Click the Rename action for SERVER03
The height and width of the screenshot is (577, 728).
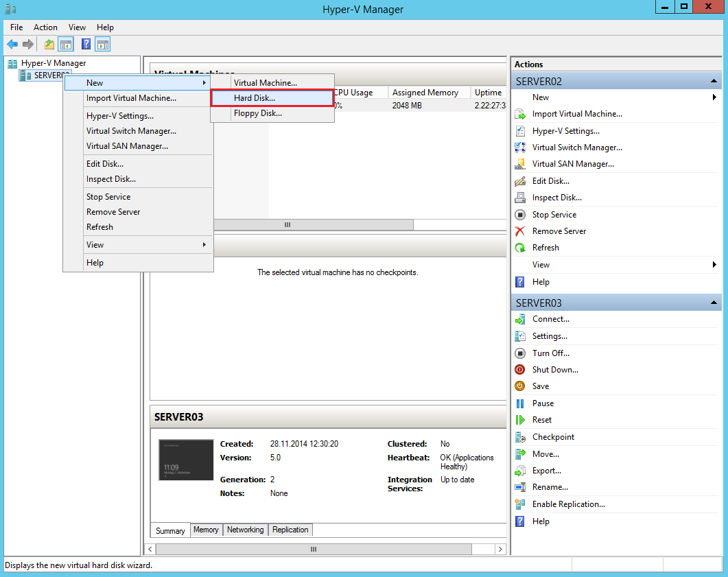click(550, 487)
